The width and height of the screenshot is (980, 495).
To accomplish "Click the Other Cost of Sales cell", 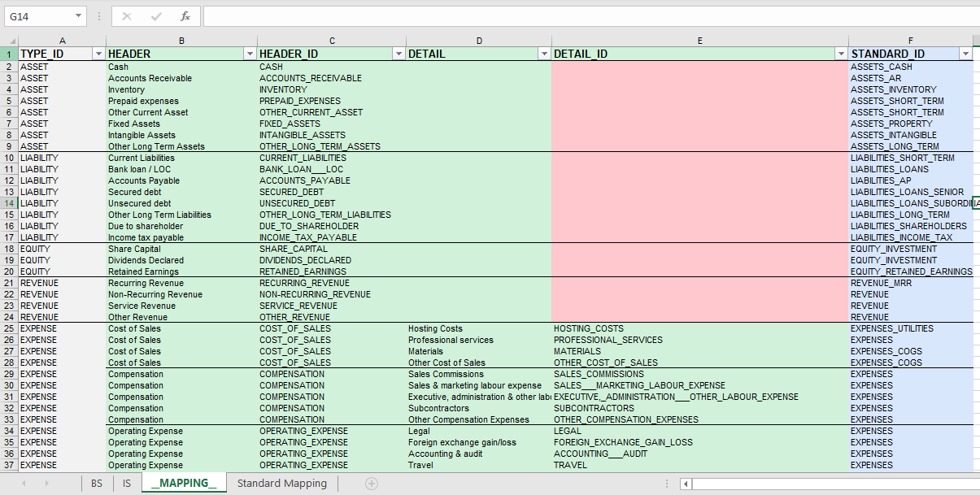I will coord(479,363).
